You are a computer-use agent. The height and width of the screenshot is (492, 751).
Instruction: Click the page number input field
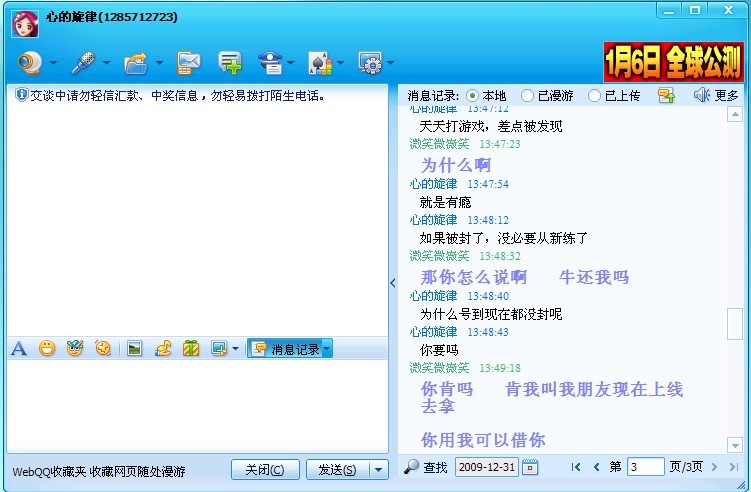pyautogui.click(x=645, y=467)
